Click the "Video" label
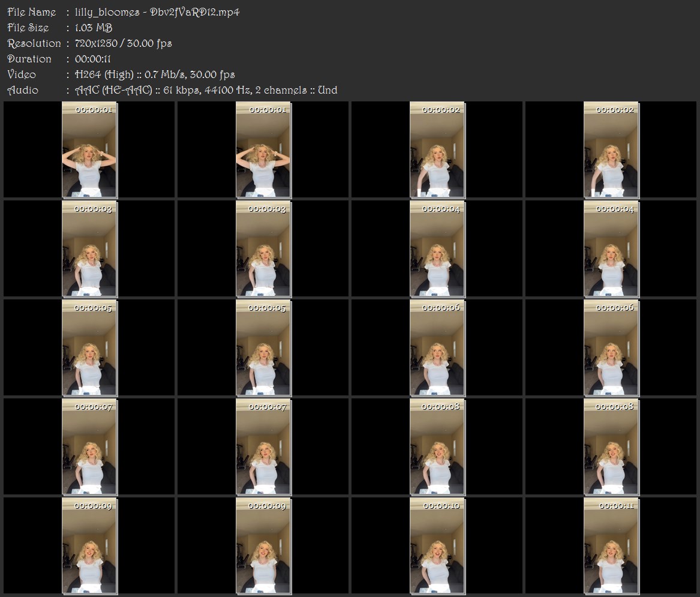 pyautogui.click(x=22, y=74)
